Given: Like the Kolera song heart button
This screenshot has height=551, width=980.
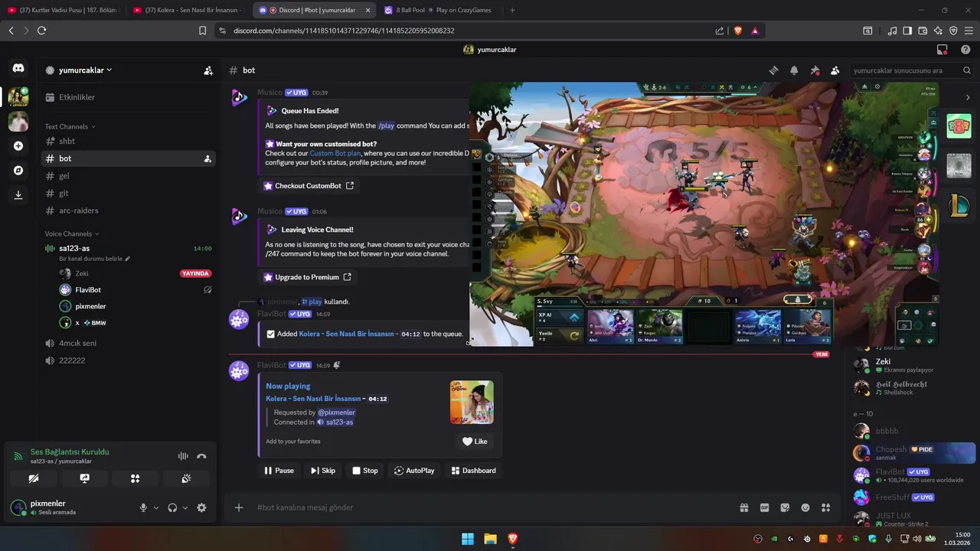Looking at the screenshot, I should click(x=475, y=441).
